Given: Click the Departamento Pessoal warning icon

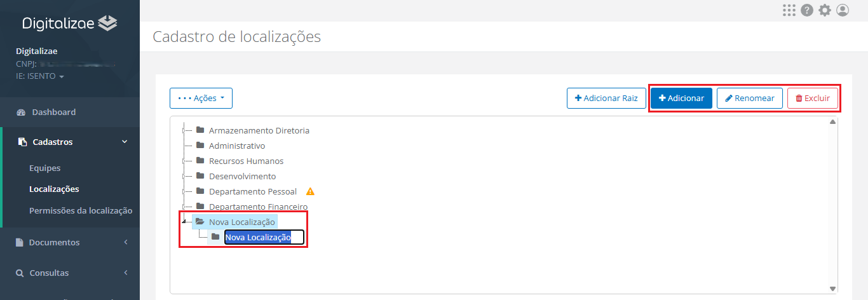Looking at the screenshot, I should (310, 191).
